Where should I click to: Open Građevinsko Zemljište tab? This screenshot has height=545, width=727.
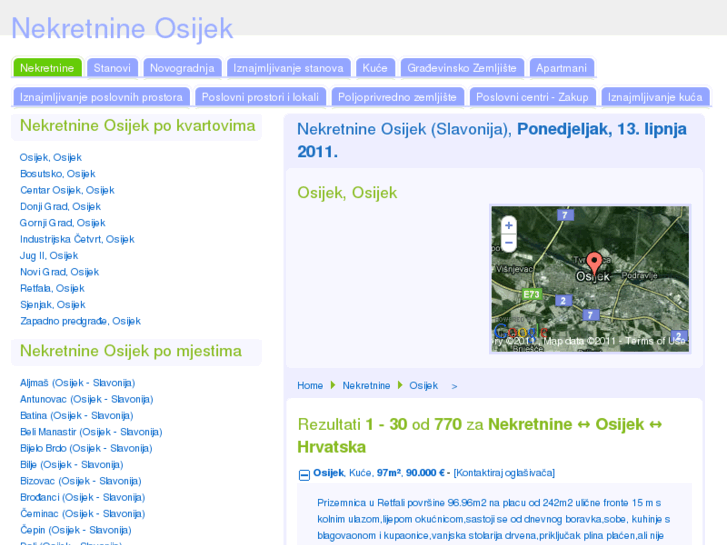point(462,68)
